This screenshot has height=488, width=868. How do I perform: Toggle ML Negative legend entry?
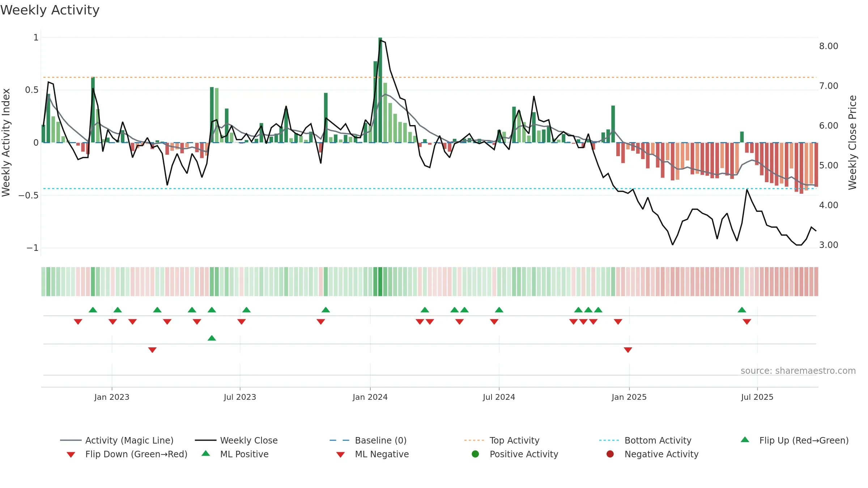(372, 454)
